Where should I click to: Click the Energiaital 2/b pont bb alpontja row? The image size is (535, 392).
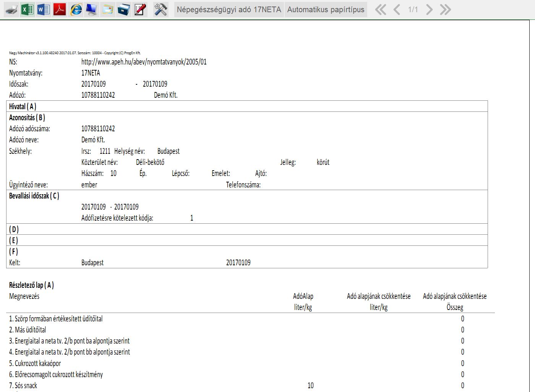pos(70,352)
